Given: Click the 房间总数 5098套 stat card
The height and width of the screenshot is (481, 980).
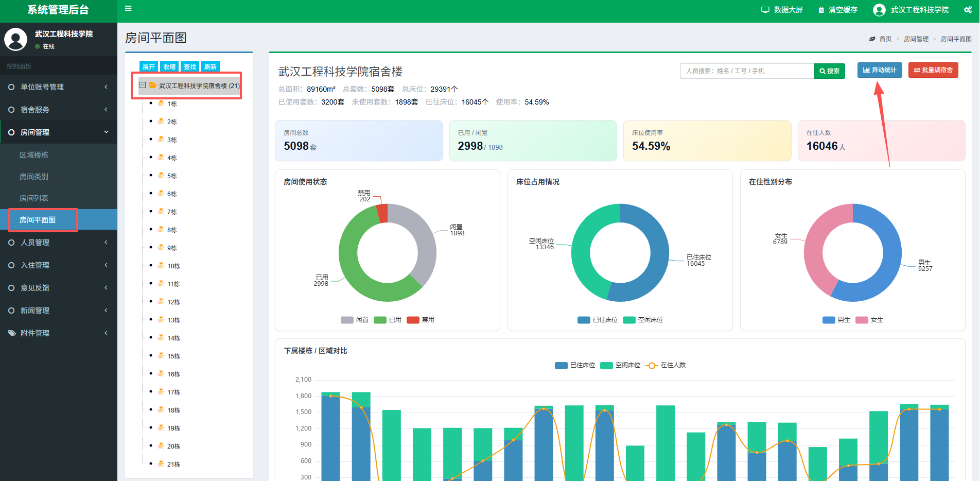Looking at the screenshot, I should [x=359, y=141].
